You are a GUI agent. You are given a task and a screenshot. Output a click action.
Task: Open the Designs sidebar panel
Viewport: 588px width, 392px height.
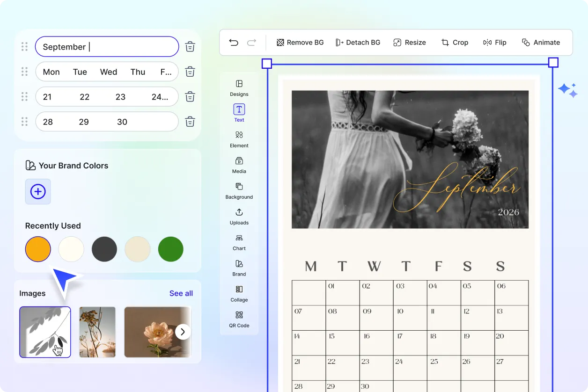[239, 87]
